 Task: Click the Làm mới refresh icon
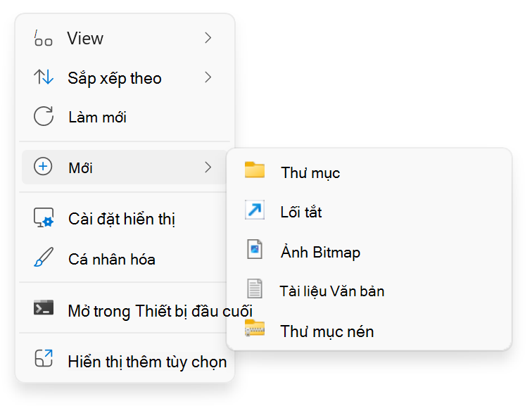[x=44, y=116]
